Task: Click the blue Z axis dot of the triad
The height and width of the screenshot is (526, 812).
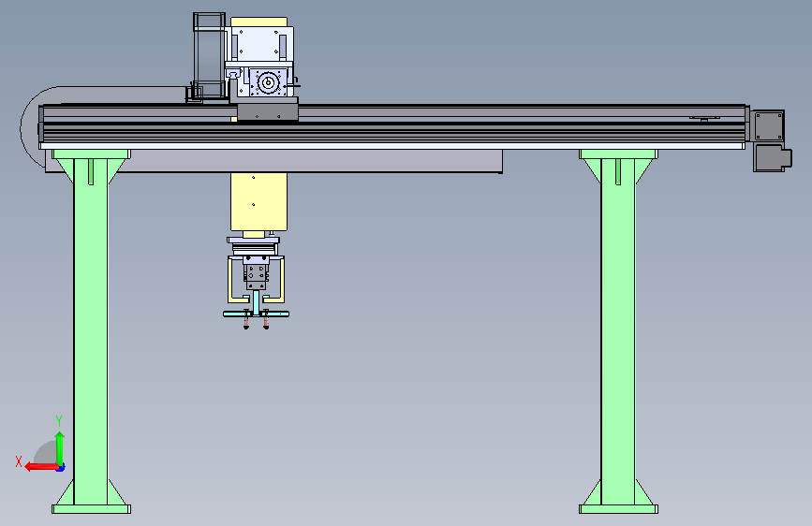Action: coord(61,467)
